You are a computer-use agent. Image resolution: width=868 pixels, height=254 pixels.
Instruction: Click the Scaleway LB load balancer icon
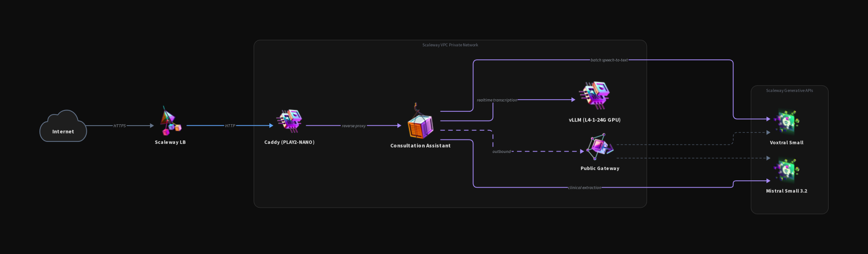170,121
